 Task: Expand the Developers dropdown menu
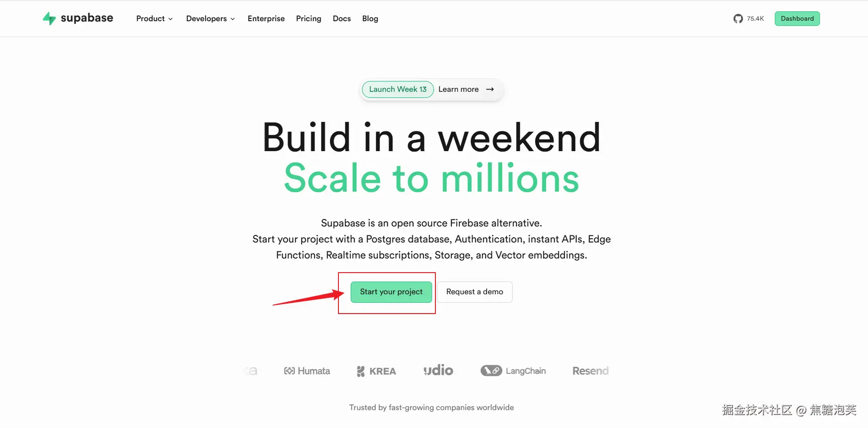coord(207,19)
